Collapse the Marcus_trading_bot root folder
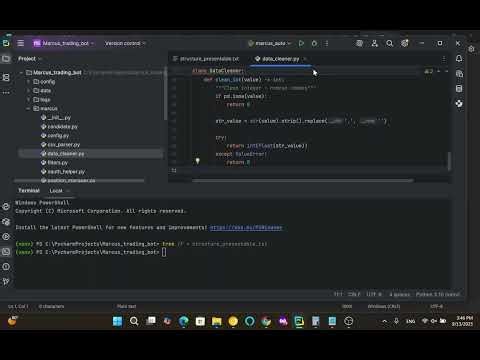 click(x=21, y=73)
